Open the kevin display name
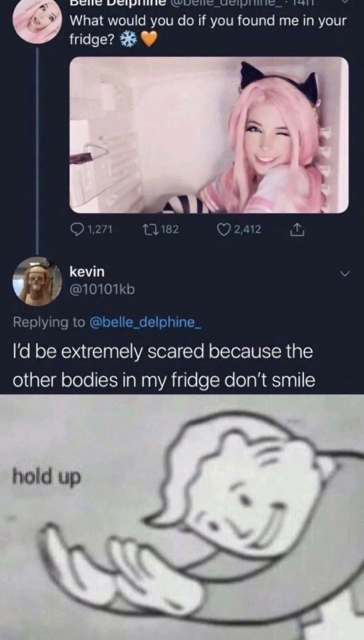364x640 pixels. pos(88,272)
